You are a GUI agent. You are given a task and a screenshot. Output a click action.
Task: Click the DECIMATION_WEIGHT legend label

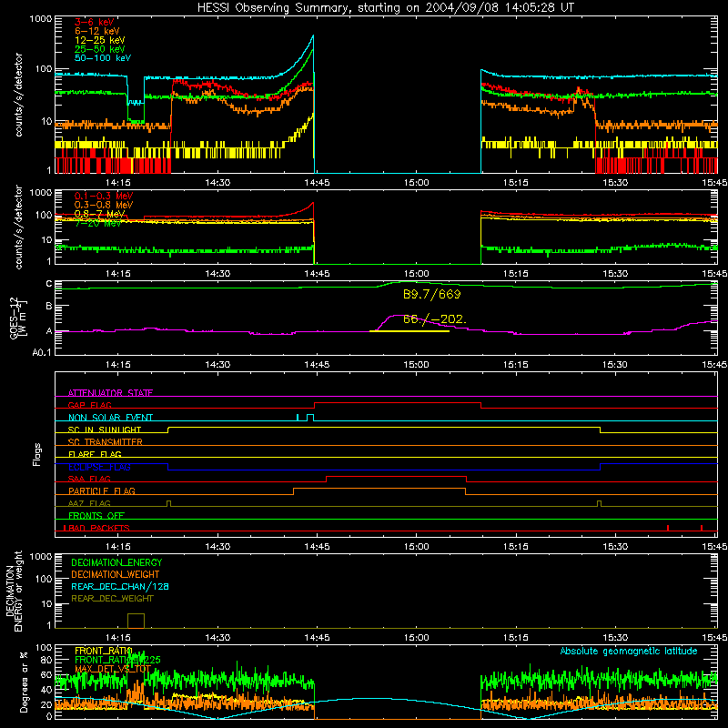[116, 574]
